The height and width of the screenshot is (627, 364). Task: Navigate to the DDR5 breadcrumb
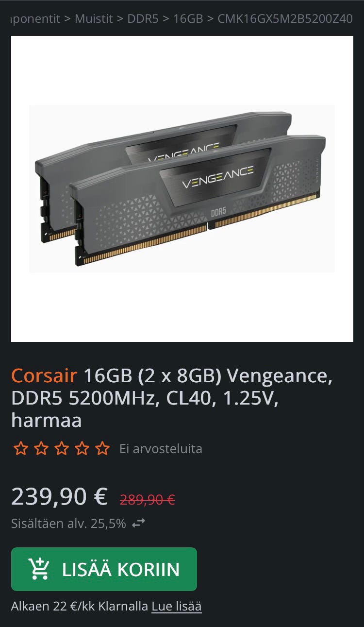pos(143,19)
